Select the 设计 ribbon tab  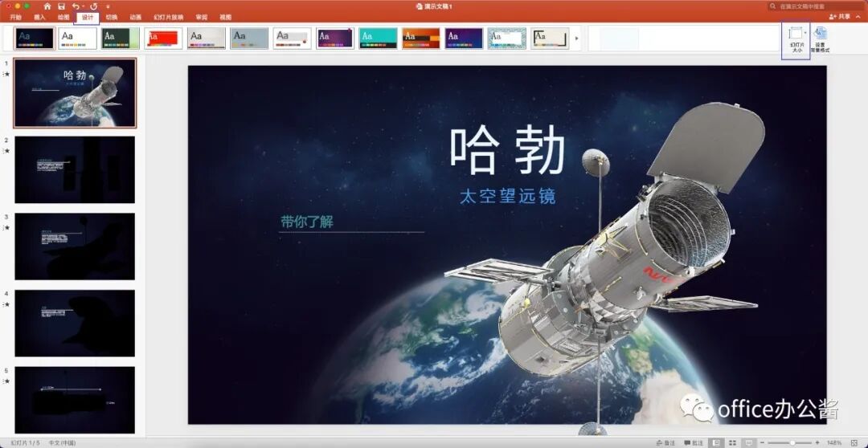(x=88, y=17)
